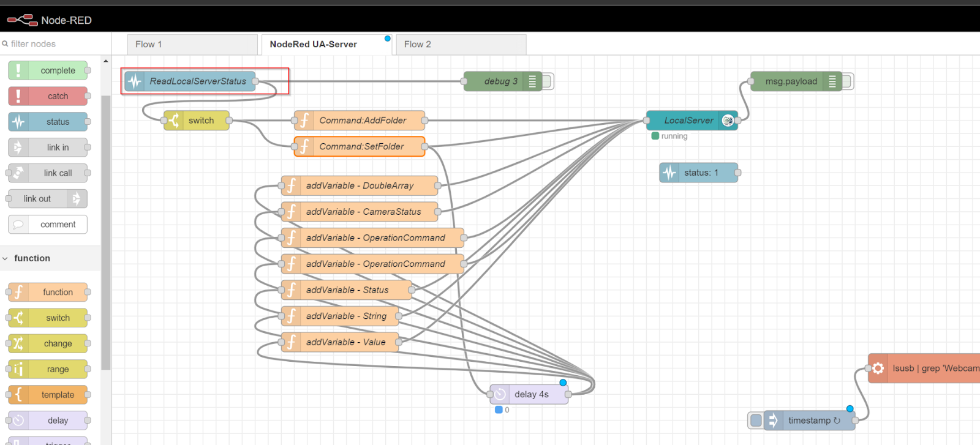
Task: Select addVariable - CameraStatus node
Action: (360, 212)
